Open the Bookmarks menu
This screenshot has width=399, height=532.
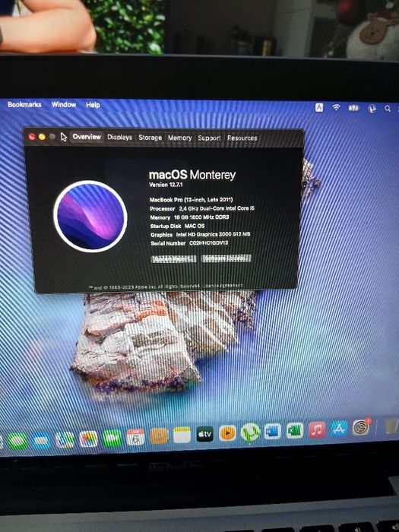coord(24,105)
